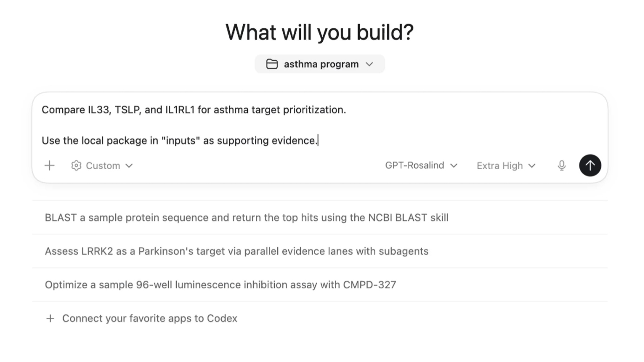Screen dimensions: 644x362
Task: Click the gear icon beside Custom
Action: click(x=76, y=165)
